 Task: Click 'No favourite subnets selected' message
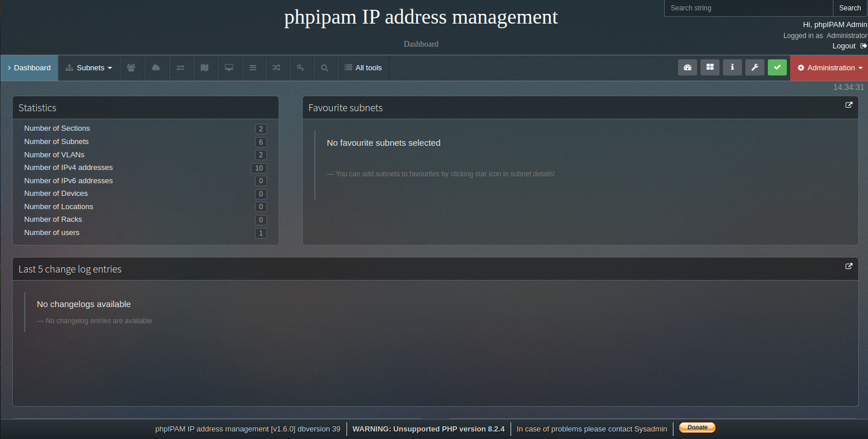coord(383,143)
